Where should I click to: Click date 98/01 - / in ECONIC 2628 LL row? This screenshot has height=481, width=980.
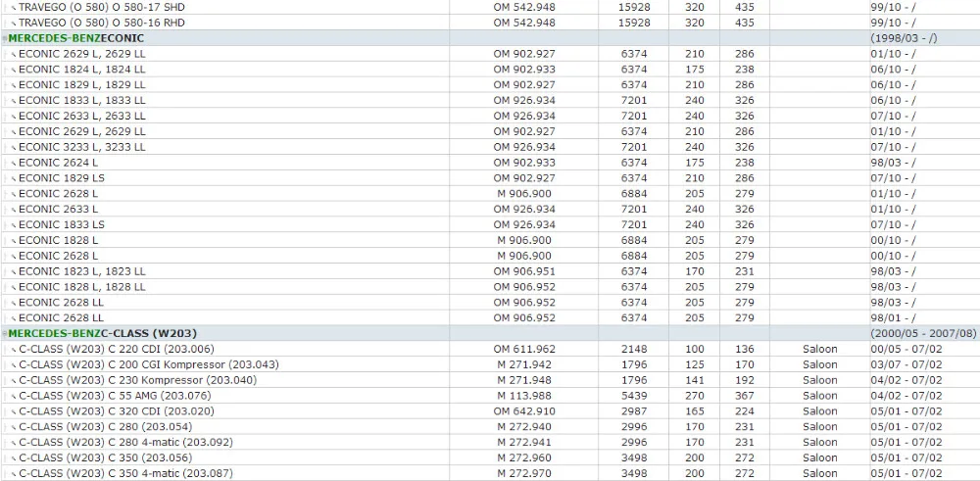click(893, 318)
